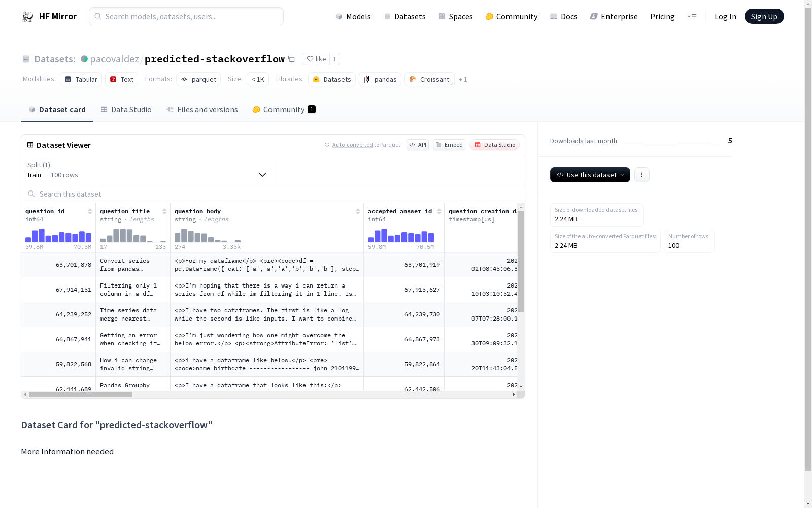
Task: Expand the Split train dropdown
Action: [147, 170]
